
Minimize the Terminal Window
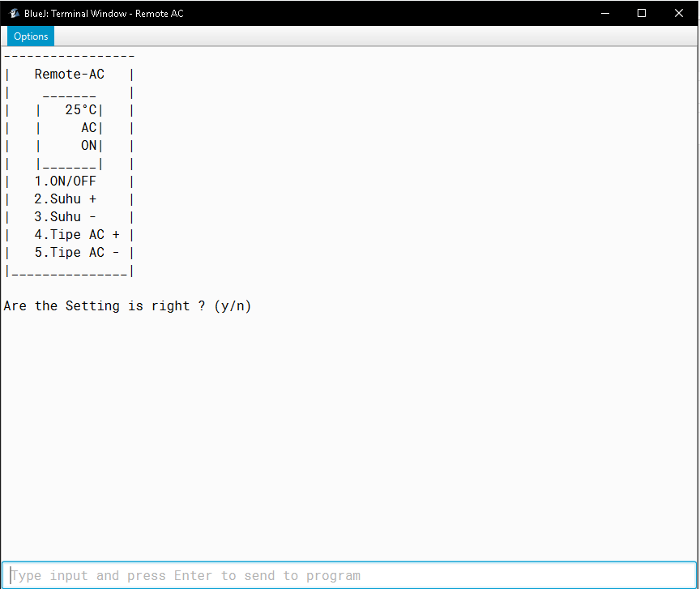click(605, 14)
